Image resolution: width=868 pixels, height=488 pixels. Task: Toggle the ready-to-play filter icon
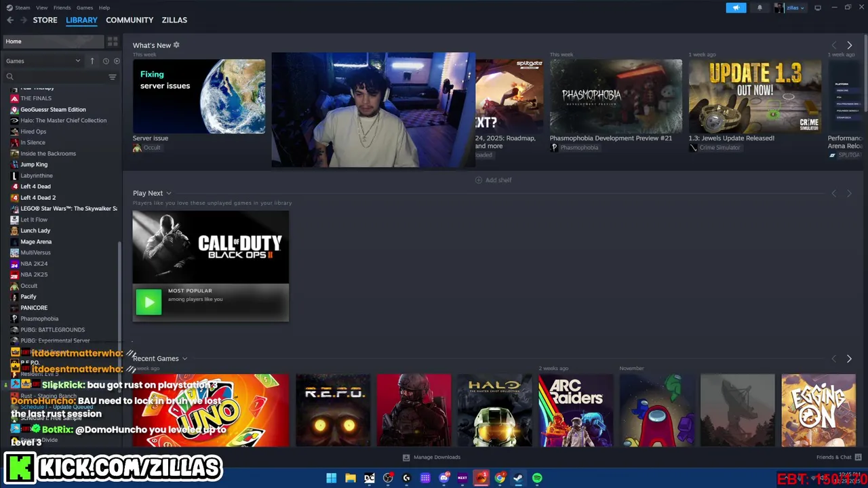point(117,61)
